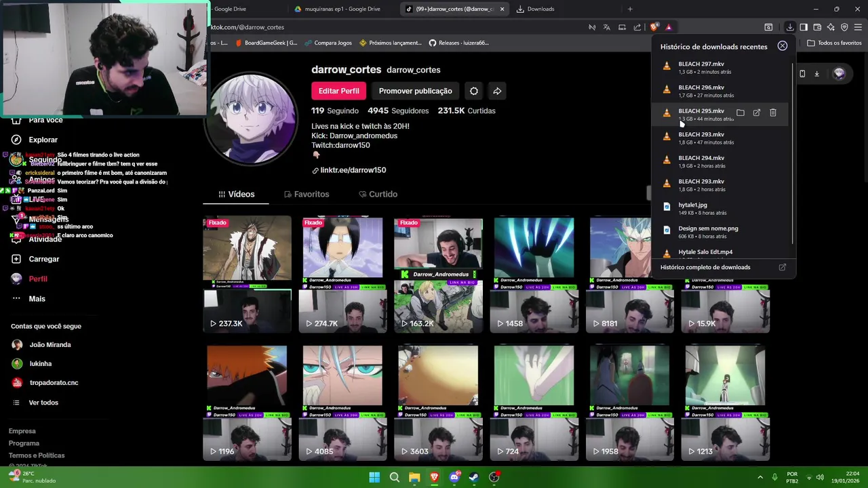Open BoardGameGeek bookmark
This screenshot has width=868, height=488.
pos(265,43)
